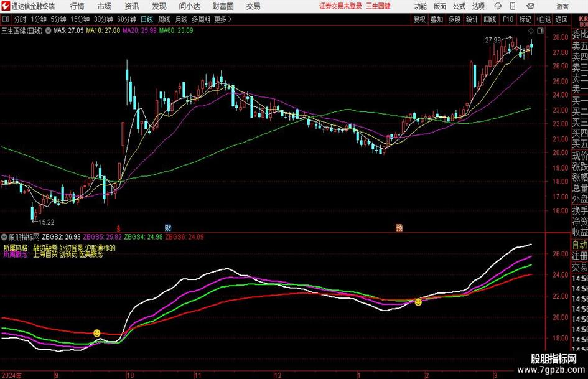Screen dimensions: 588x379
Task: Switch to 5分钟 period tab
Action: 58,19
